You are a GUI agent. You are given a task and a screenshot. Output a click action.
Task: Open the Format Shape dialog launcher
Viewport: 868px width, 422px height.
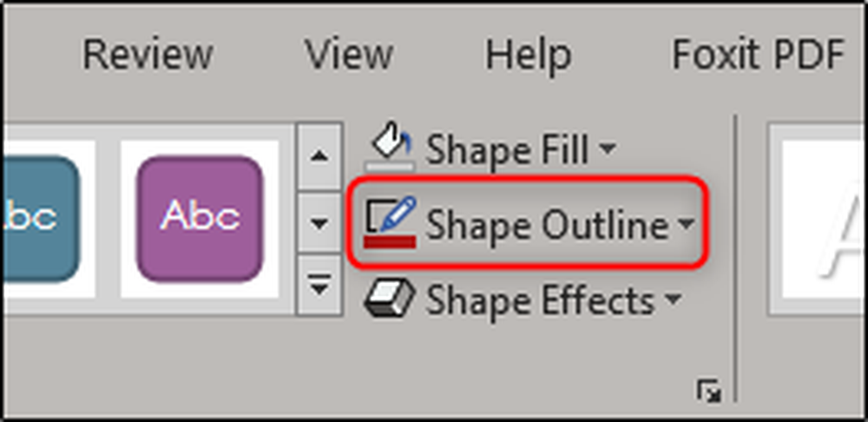click(709, 390)
